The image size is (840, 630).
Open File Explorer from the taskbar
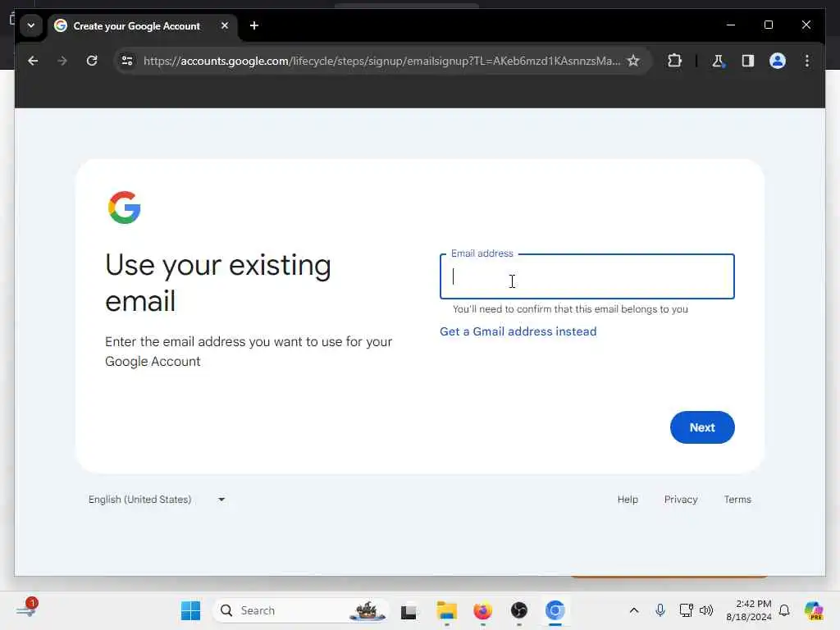click(446, 610)
